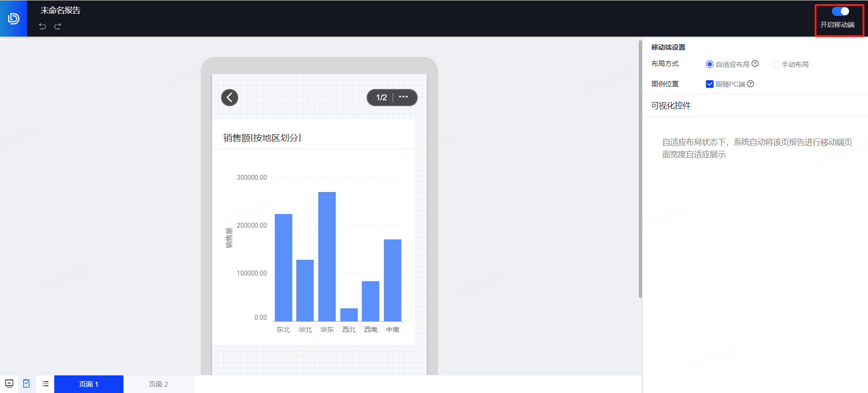The image size is (868, 393).
Task: Click the report title 未命名报告
Action: (x=60, y=10)
